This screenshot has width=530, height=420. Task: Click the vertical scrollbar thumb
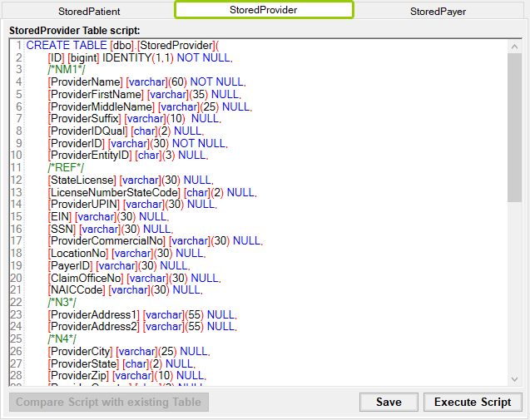[x=514, y=127]
